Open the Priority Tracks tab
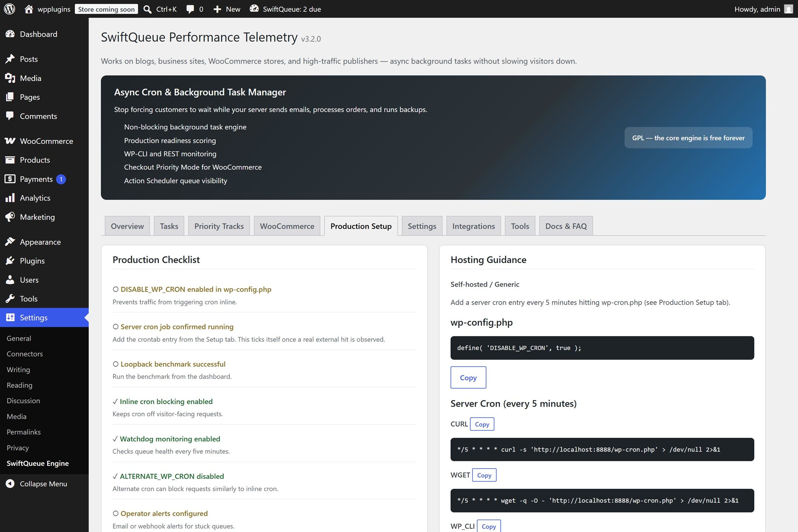The image size is (798, 532). click(x=219, y=226)
